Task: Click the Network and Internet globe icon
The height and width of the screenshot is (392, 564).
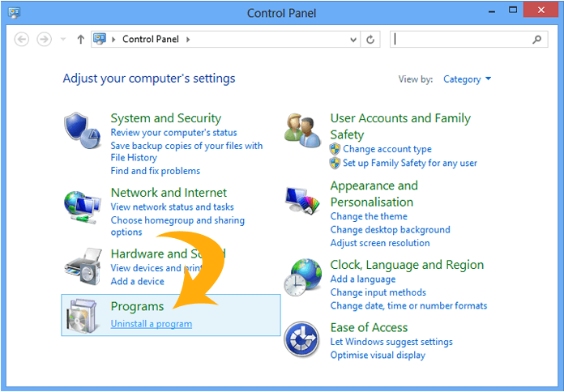Action: [x=83, y=207]
